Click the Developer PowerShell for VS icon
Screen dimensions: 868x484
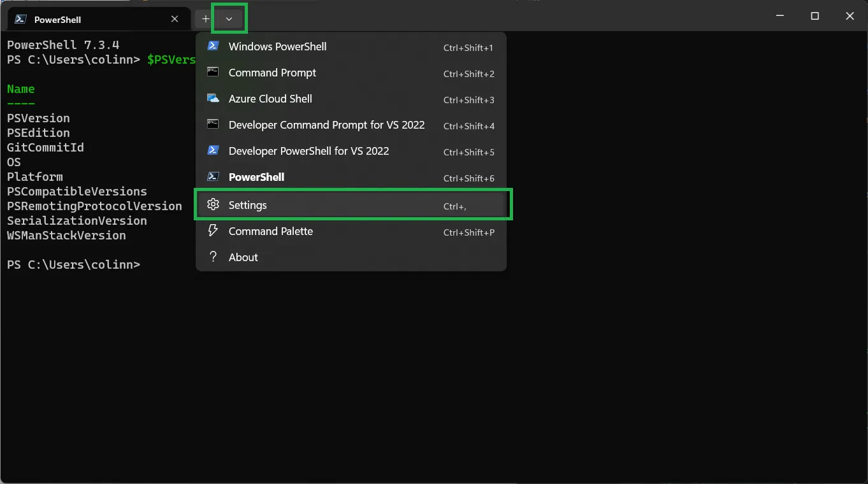click(x=212, y=150)
